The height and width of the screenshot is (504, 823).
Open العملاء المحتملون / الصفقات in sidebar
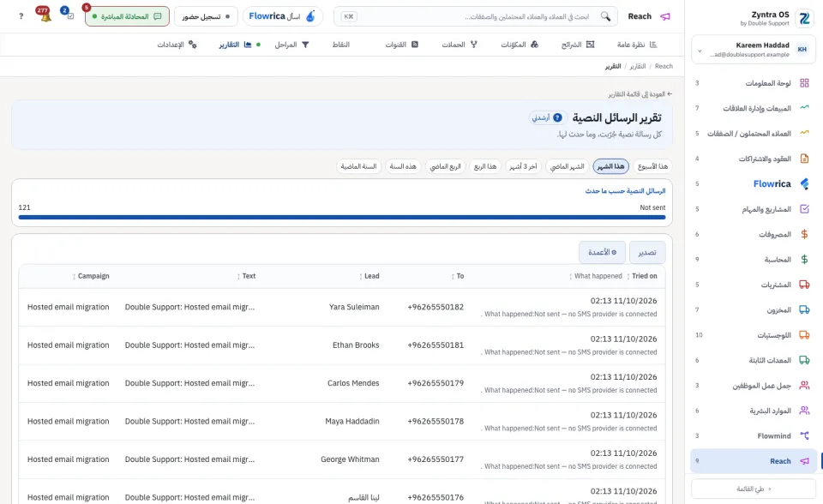pos(752,134)
